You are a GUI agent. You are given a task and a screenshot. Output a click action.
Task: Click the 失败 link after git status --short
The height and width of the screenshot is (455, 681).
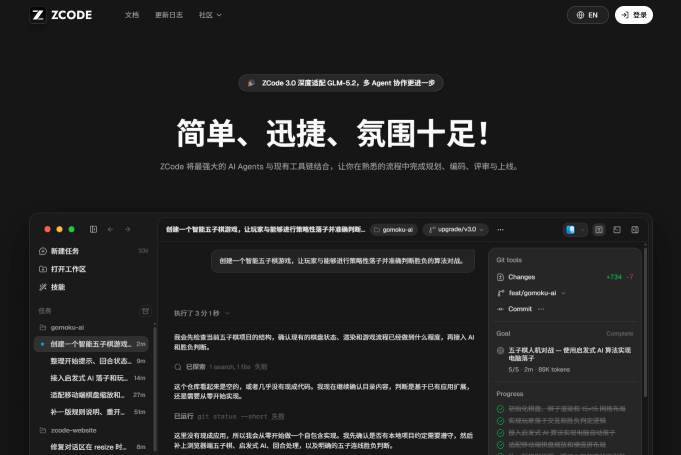pyautogui.click(x=278, y=416)
